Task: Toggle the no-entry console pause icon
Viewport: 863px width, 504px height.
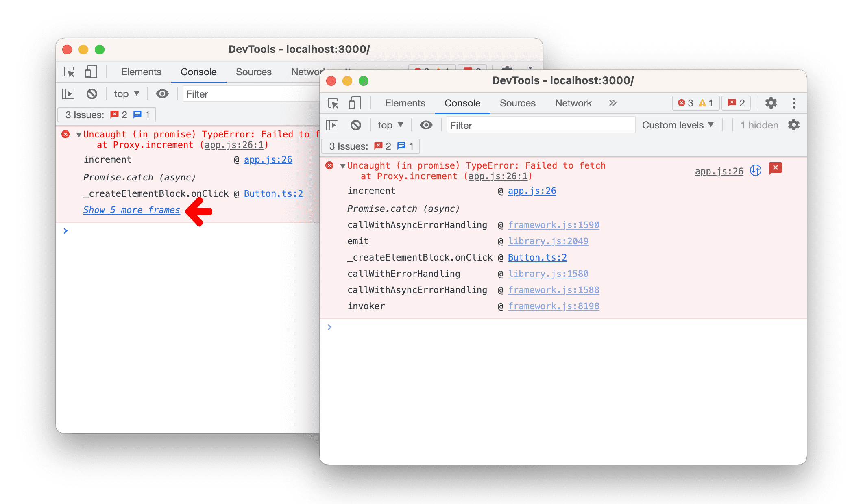Action: click(x=354, y=126)
